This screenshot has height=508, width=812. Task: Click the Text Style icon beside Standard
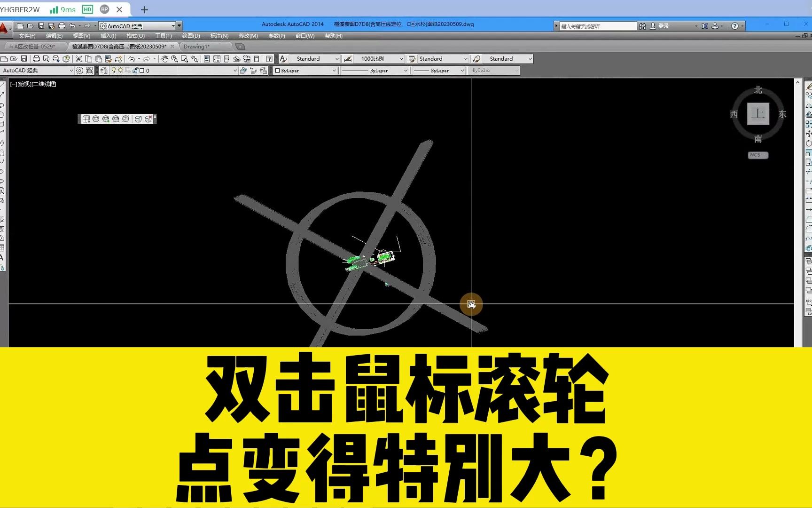point(283,59)
